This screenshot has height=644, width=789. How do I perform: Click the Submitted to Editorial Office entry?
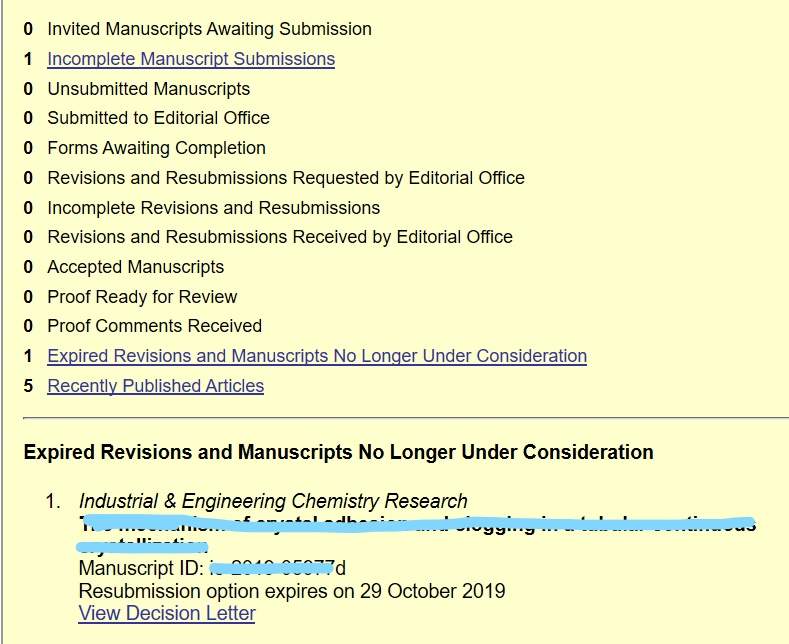[158, 118]
